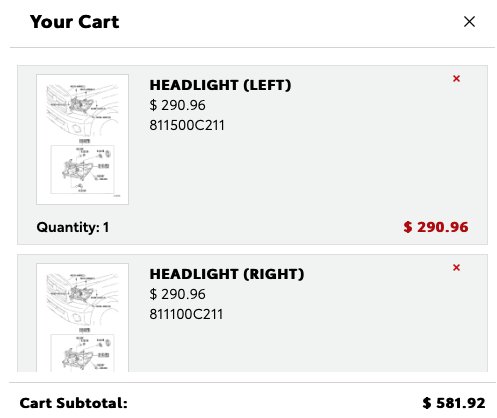Remove Headlight (Right) from cart

tap(456, 268)
